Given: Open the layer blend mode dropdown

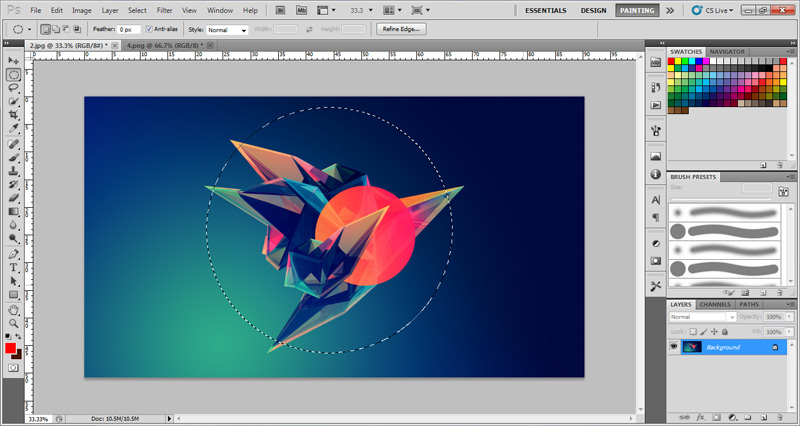Looking at the screenshot, I should click(x=703, y=317).
